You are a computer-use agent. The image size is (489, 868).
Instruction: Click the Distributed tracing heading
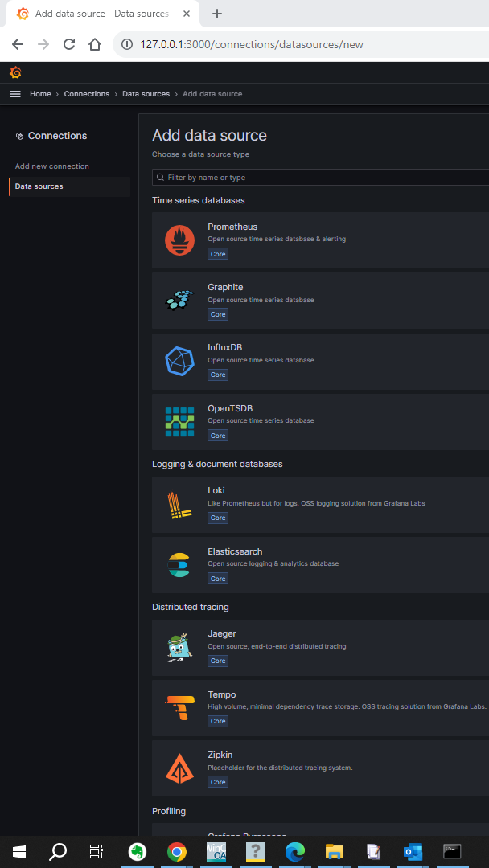191,607
